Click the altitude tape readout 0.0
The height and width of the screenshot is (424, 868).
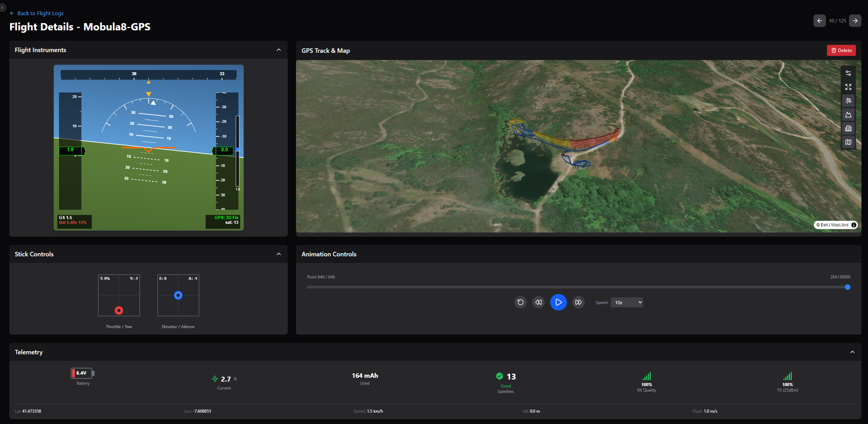click(223, 151)
